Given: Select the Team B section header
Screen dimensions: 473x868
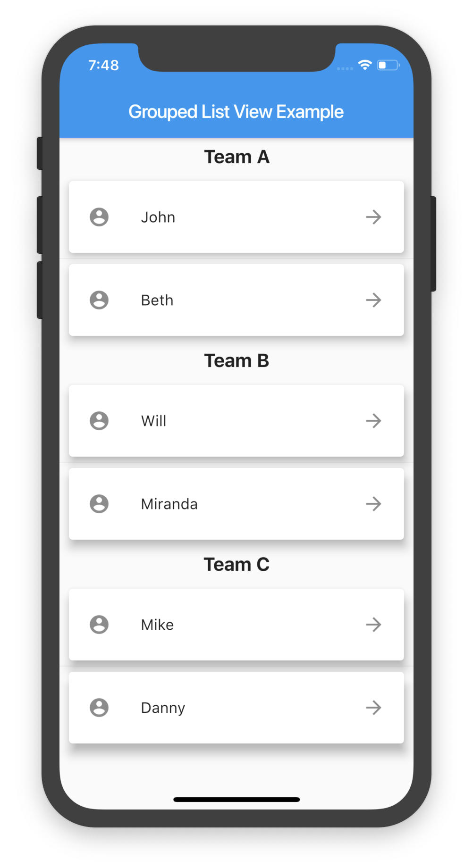Looking at the screenshot, I should (x=236, y=360).
